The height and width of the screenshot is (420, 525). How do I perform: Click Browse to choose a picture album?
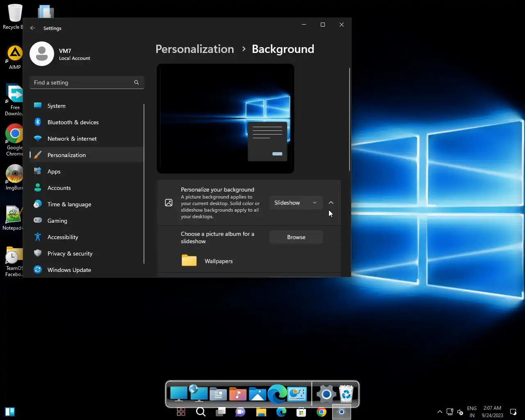click(296, 237)
